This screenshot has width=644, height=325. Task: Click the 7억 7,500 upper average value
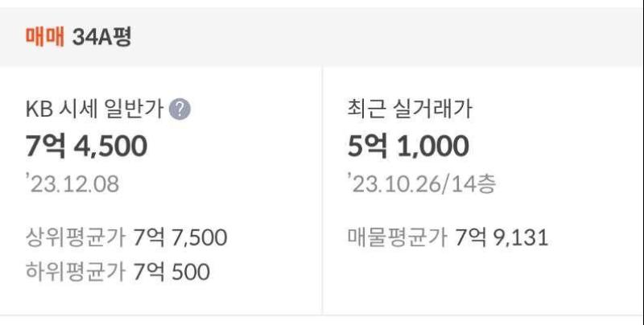pyautogui.click(x=180, y=238)
